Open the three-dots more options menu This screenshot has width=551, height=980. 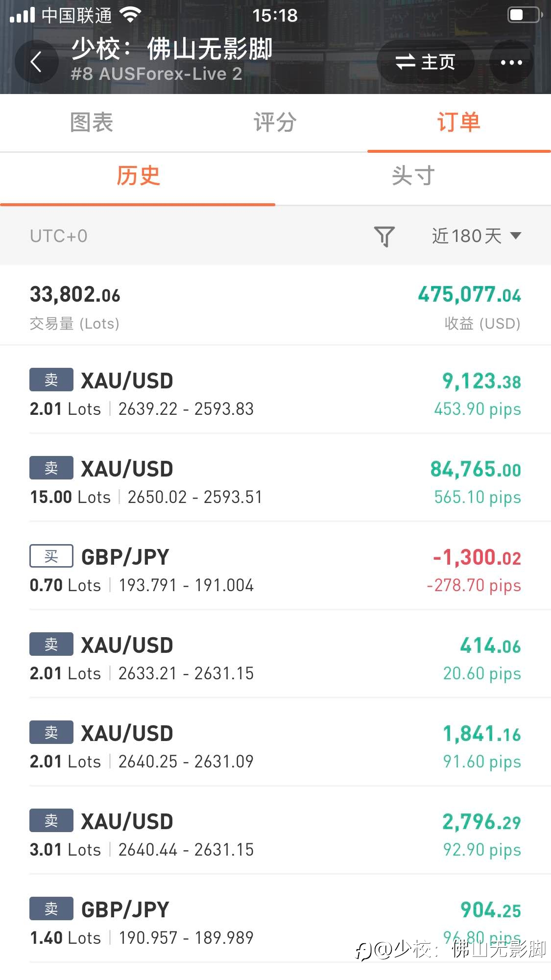coord(511,62)
